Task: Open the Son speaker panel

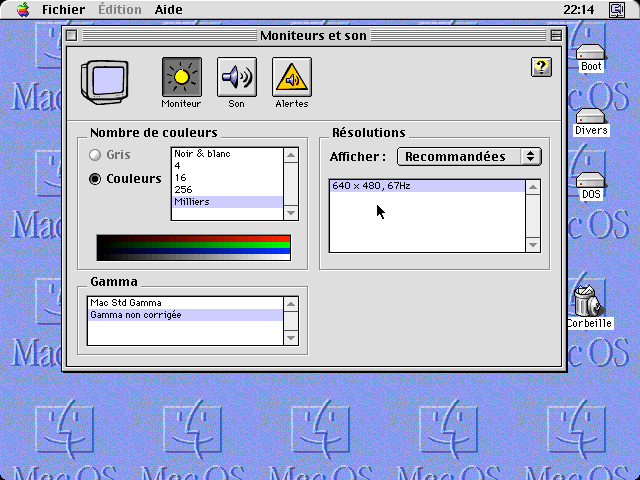Action: click(237, 77)
